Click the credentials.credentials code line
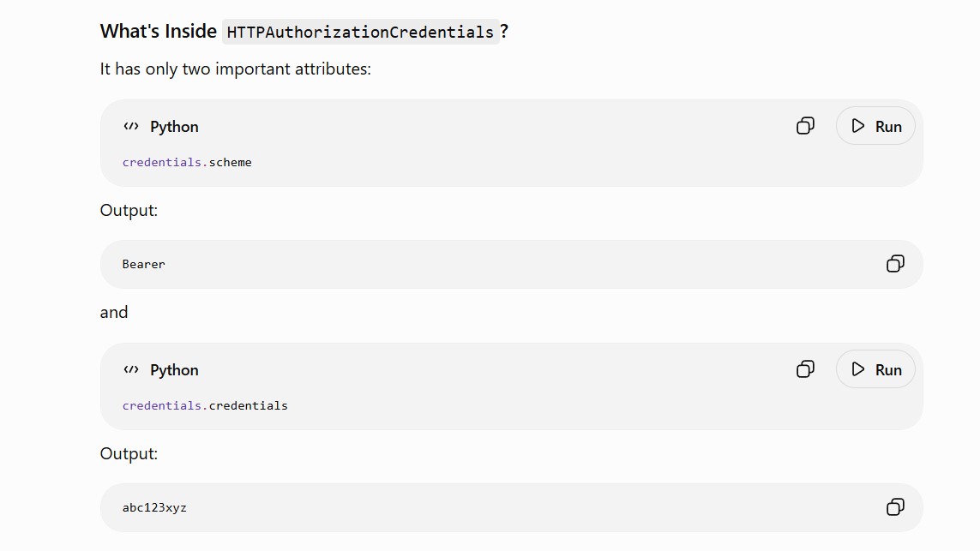 205,405
